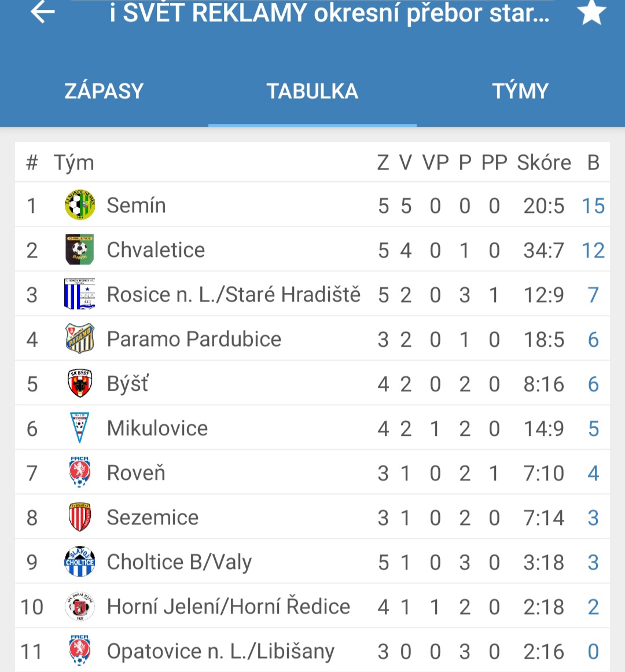Click the Mikulovice triangular pennant logo
This screenshot has width=625, height=672.
click(x=80, y=428)
